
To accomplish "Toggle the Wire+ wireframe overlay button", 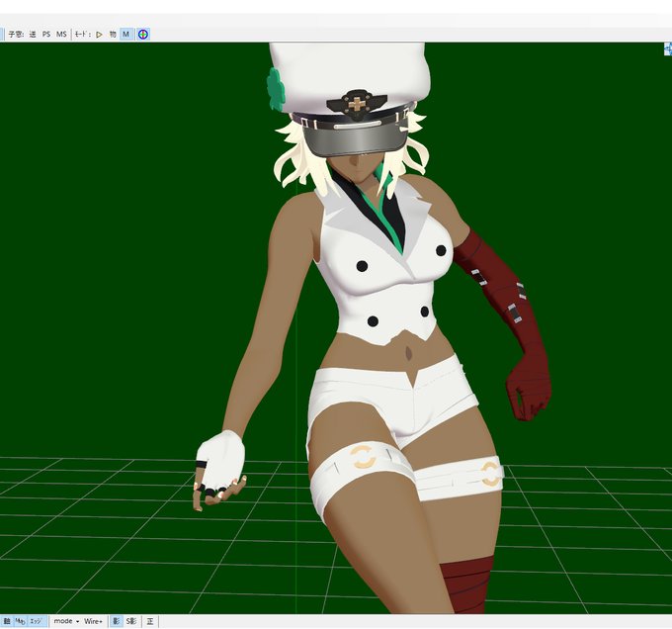I will pyautogui.click(x=94, y=621).
